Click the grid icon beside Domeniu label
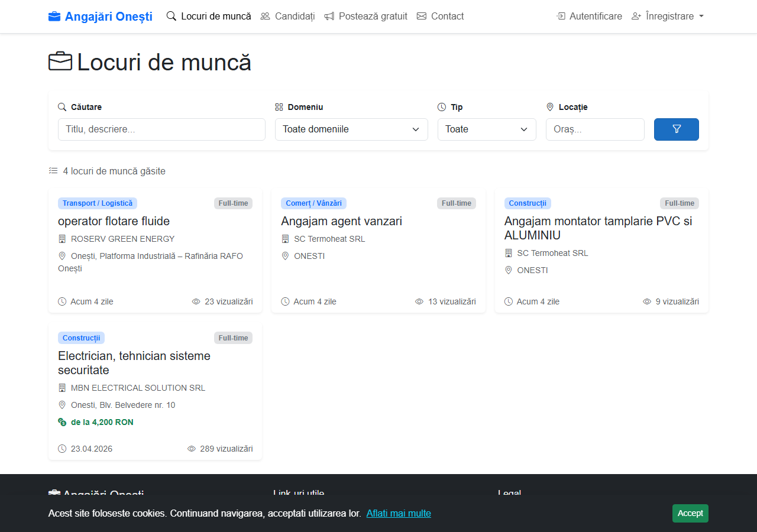The height and width of the screenshot is (532, 757). tap(279, 107)
